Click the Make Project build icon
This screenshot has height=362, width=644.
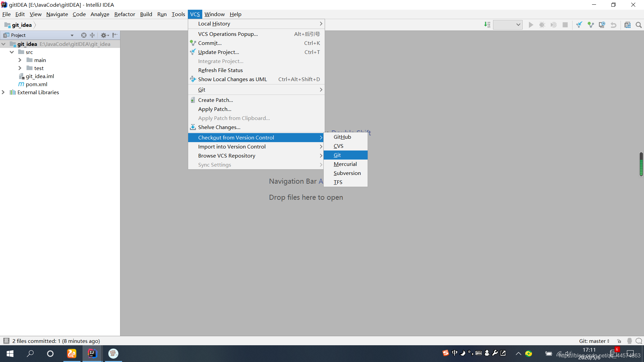coord(487,25)
